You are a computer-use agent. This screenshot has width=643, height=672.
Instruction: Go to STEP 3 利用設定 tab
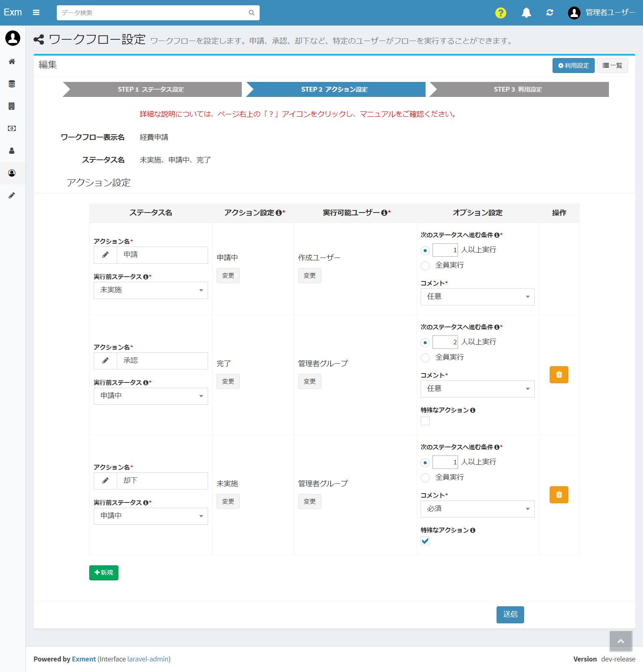click(519, 89)
